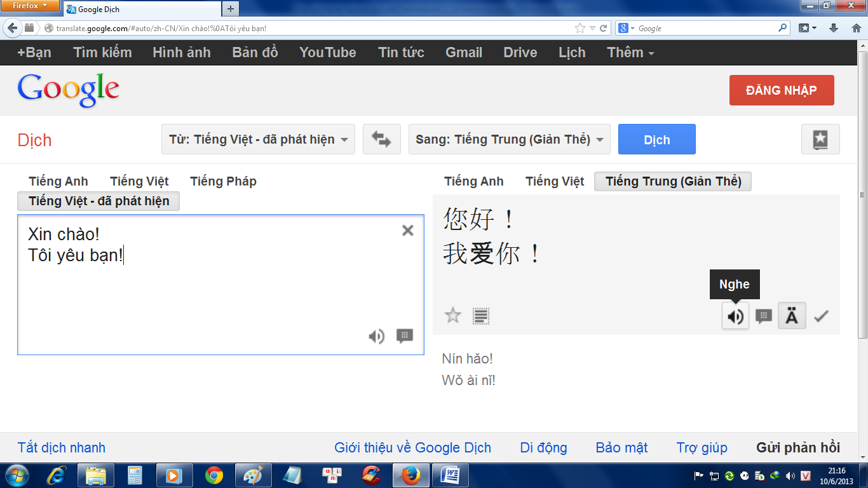Click the speech bubble icon in source box
This screenshot has height=488, width=868.
point(405,336)
